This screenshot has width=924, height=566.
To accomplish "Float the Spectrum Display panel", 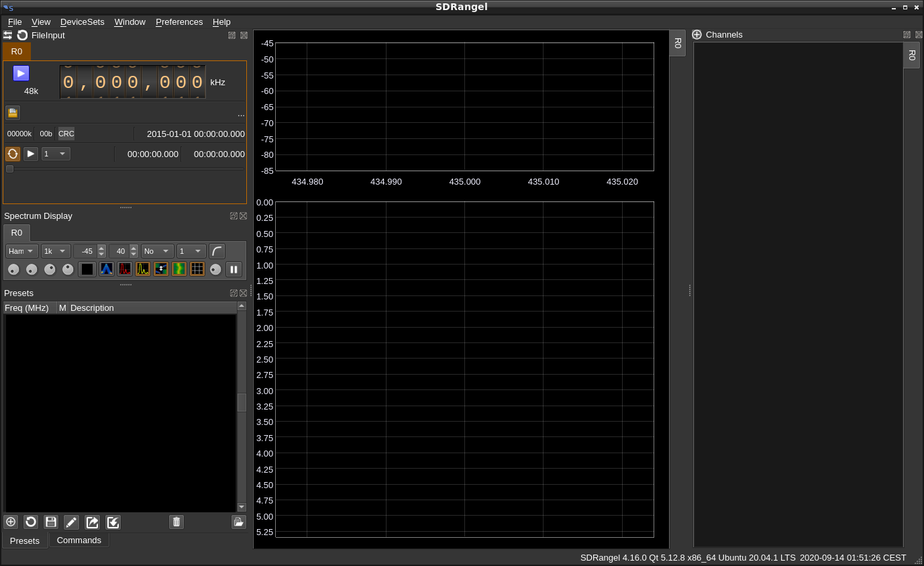I will (x=234, y=216).
